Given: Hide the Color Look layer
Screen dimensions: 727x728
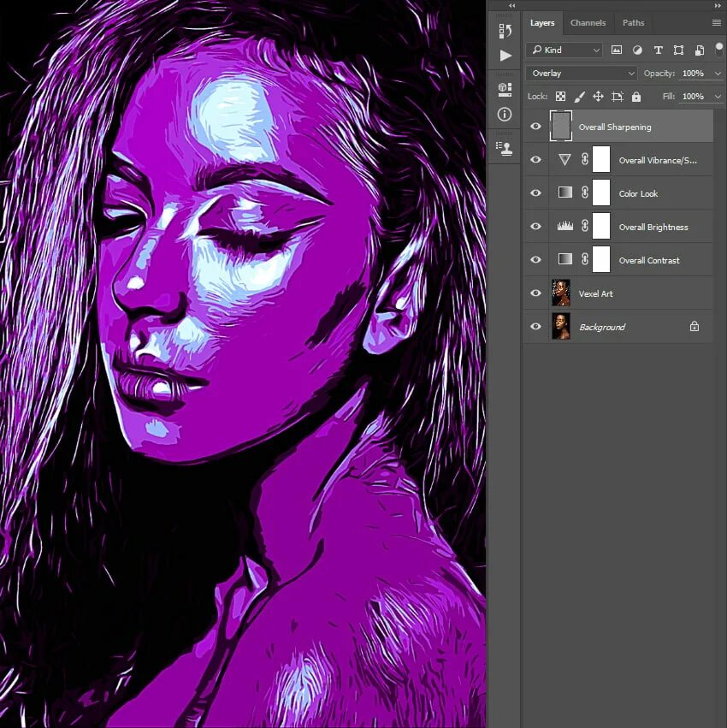Looking at the screenshot, I should [535, 192].
